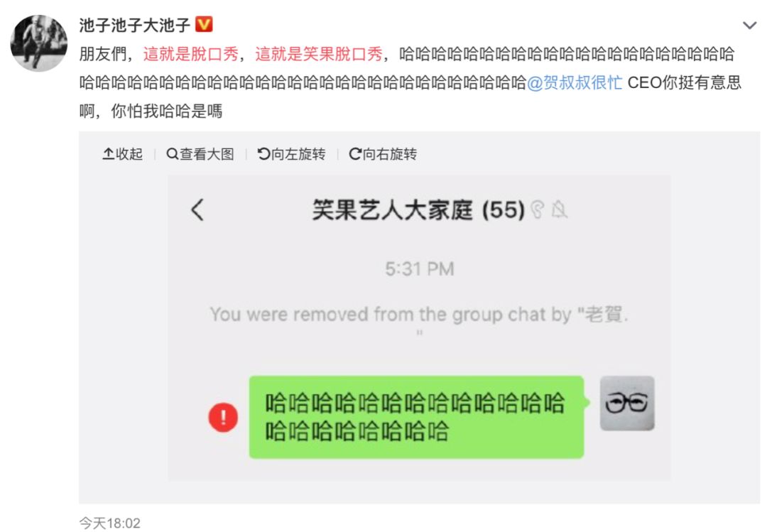
Task: Rotate image right with 向右旋转
Action: (383, 154)
